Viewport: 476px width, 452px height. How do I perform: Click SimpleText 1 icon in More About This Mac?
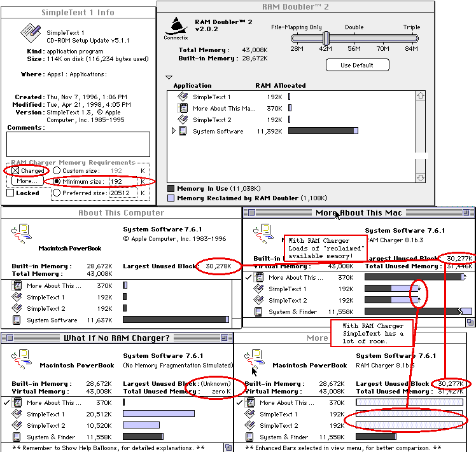click(258, 289)
